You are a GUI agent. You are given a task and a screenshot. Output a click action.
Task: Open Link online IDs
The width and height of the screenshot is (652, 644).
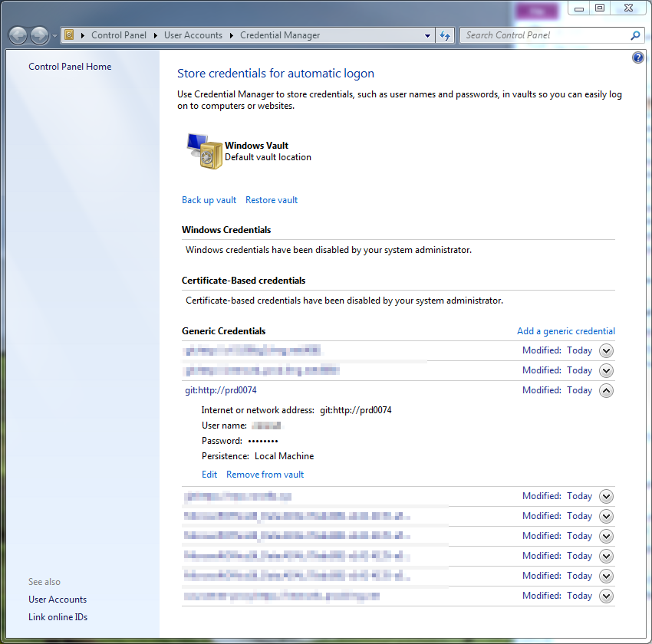(x=58, y=617)
